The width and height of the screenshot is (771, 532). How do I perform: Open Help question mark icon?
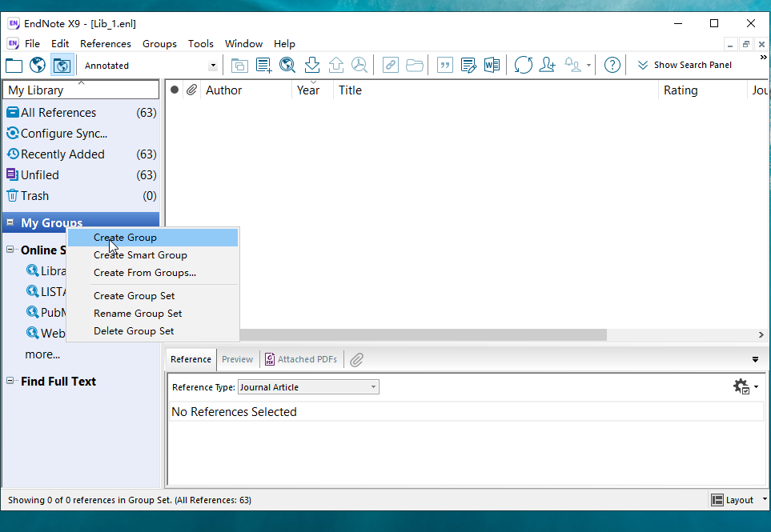[x=612, y=65]
